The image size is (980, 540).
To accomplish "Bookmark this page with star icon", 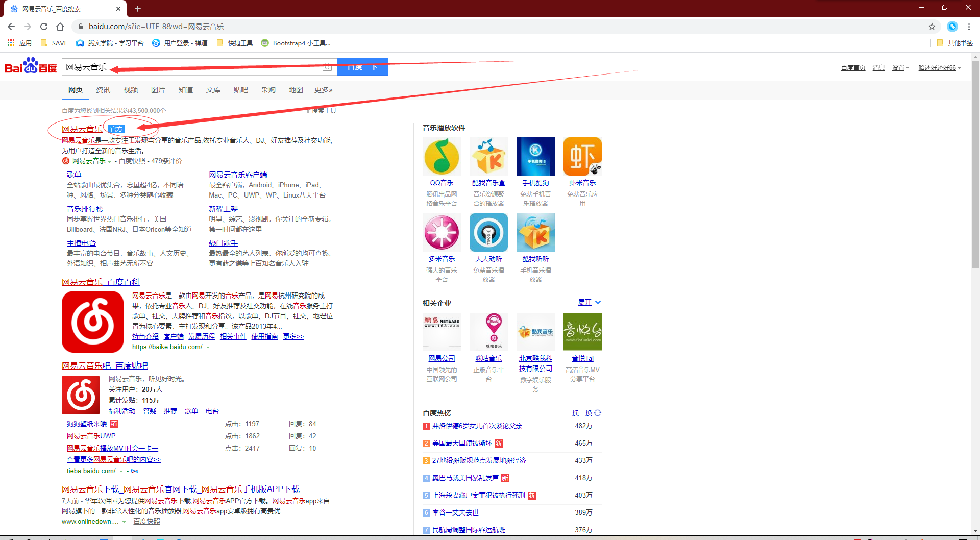I will pyautogui.click(x=932, y=27).
